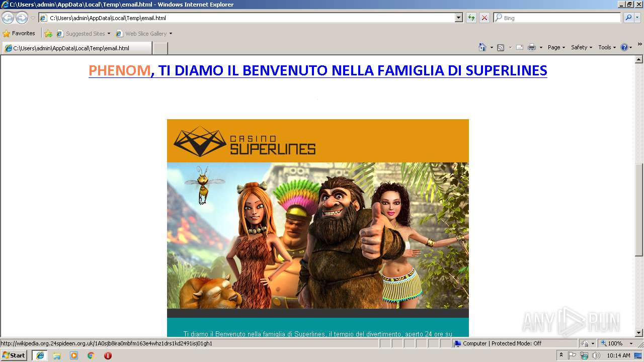The width and height of the screenshot is (644, 362).
Task: Click the Refresh page icon
Action: pos(471,18)
